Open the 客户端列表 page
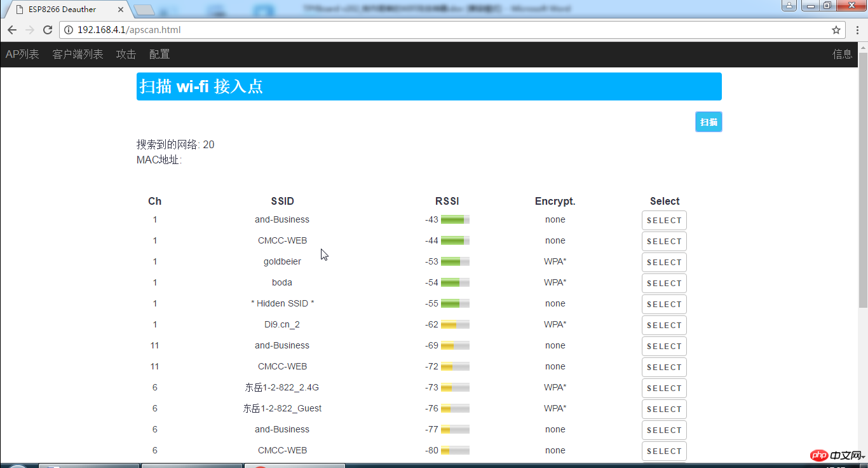This screenshot has height=468, width=868. coord(78,55)
